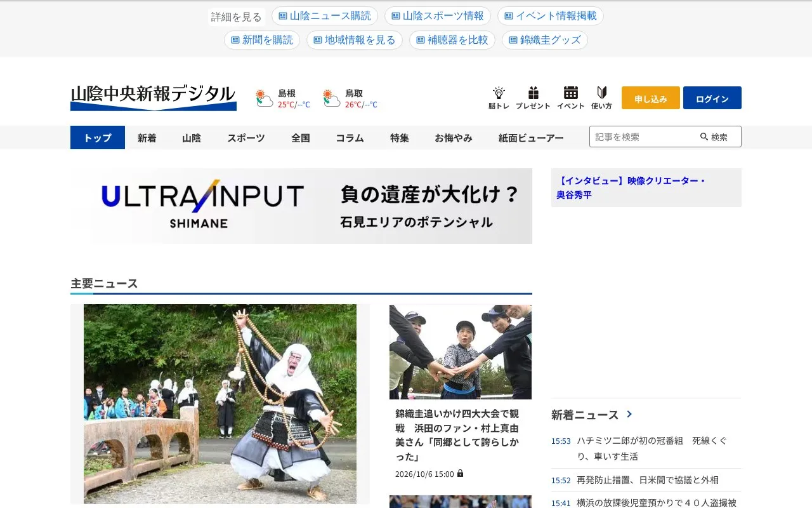
Task: Open the 横浜の放課後児童預かり news item
Action: point(657,502)
